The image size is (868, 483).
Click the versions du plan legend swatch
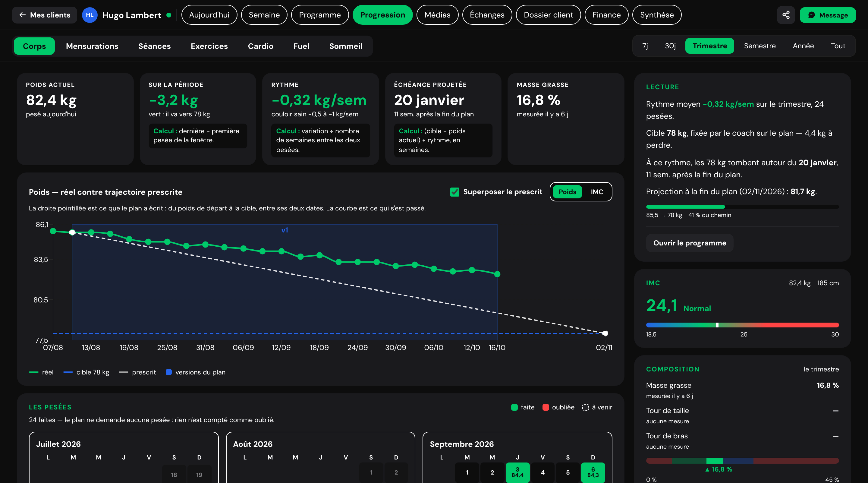click(169, 372)
